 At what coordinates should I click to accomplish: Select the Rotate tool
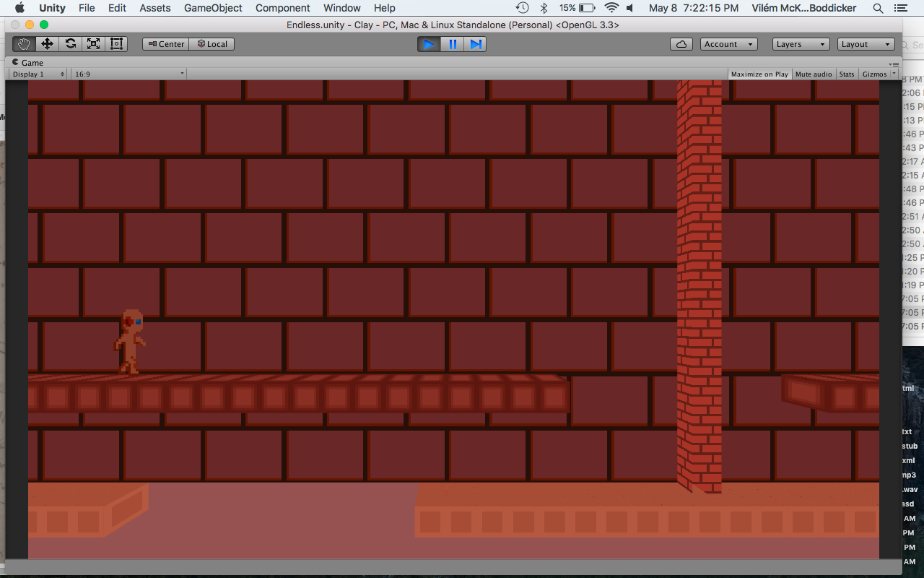[70, 44]
